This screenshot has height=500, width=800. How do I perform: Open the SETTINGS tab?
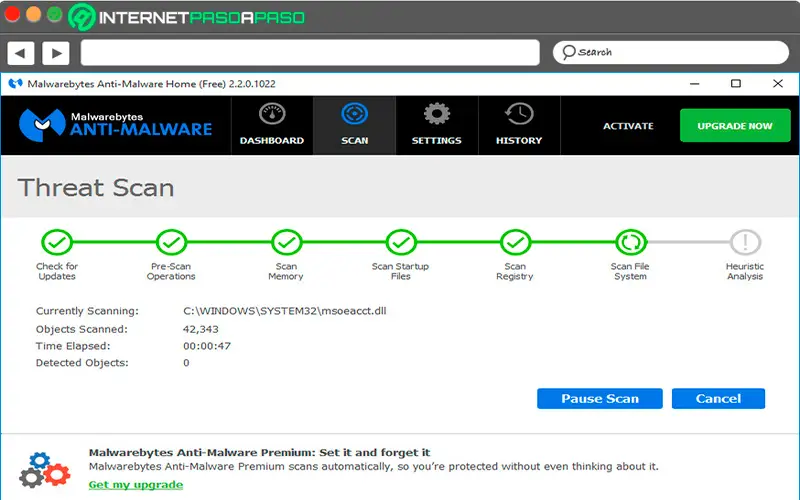(437, 126)
